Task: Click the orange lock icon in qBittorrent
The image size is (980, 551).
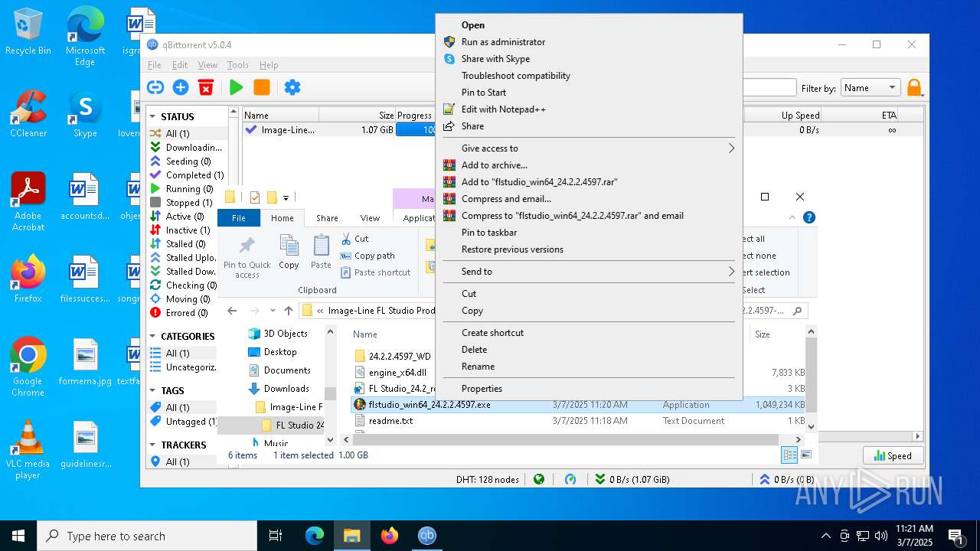Action: [x=914, y=88]
